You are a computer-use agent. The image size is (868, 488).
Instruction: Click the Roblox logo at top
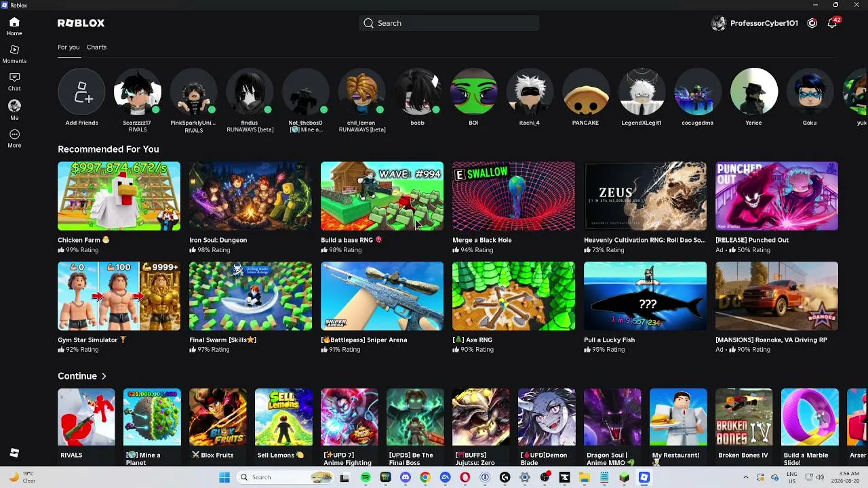pos(81,23)
